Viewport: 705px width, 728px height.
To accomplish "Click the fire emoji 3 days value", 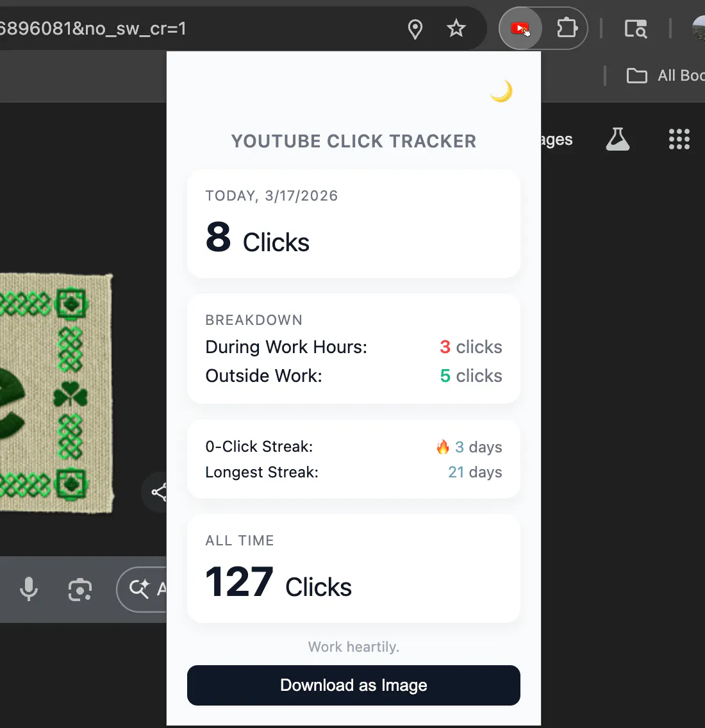I will 469,447.
